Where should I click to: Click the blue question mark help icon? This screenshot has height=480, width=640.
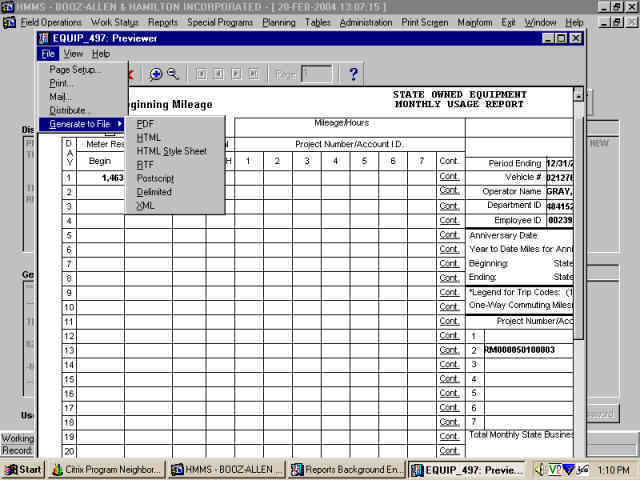coord(353,74)
